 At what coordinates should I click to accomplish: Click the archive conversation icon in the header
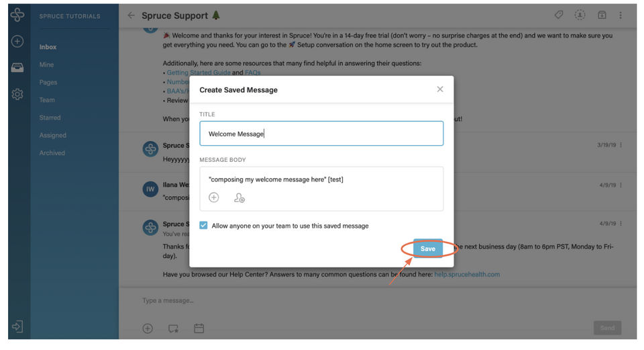point(602,15)
